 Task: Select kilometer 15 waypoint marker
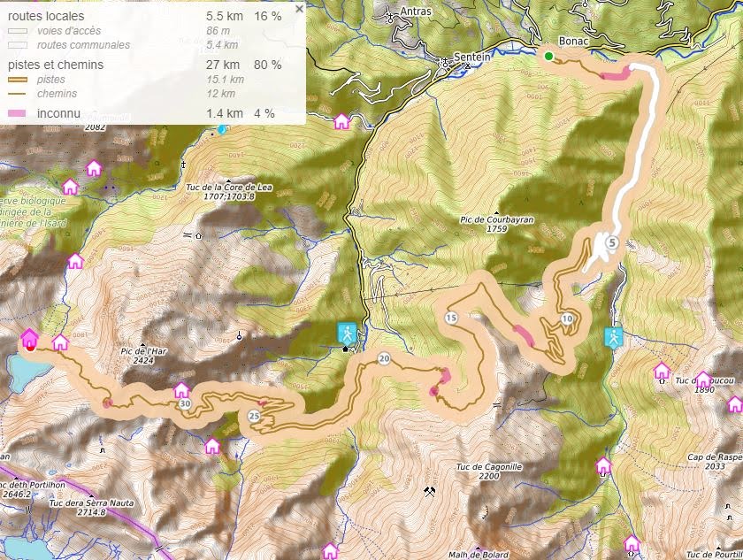point(451,318)
